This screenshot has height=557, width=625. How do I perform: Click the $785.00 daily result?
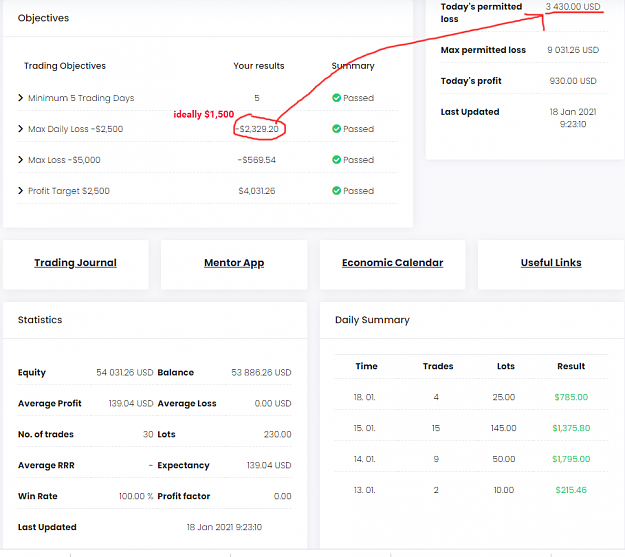[571, 397]
